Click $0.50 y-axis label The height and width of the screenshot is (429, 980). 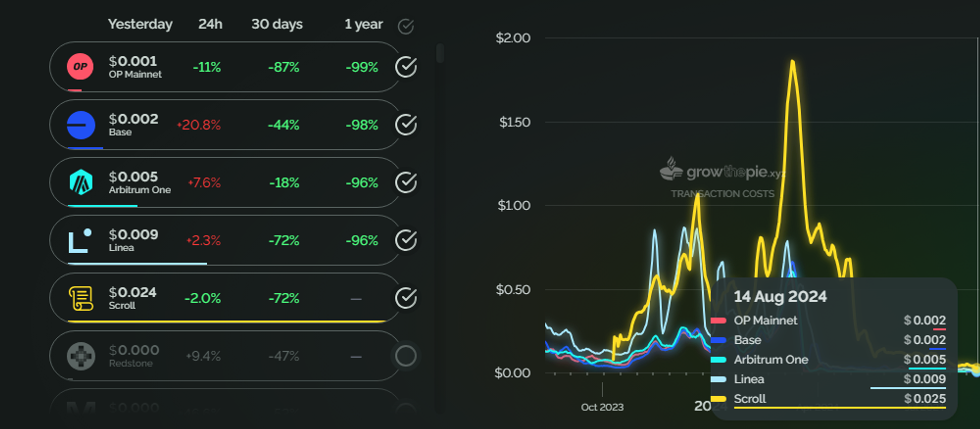tap(513, 290)
